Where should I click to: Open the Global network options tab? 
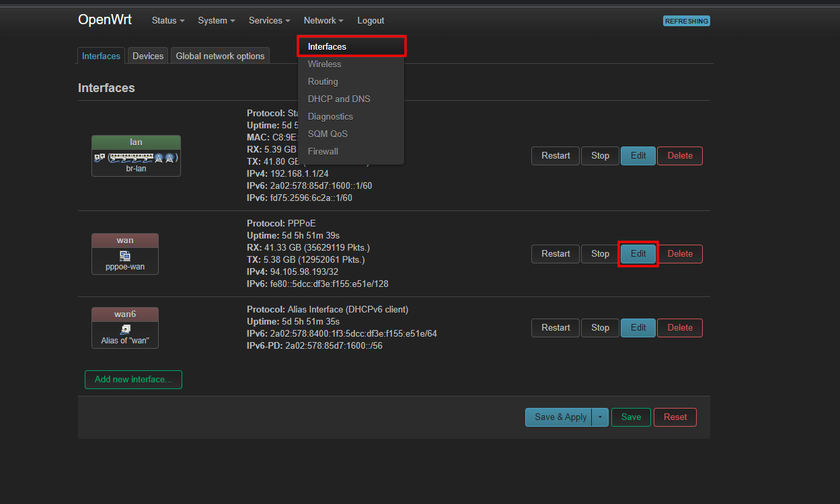coord(220,56)
